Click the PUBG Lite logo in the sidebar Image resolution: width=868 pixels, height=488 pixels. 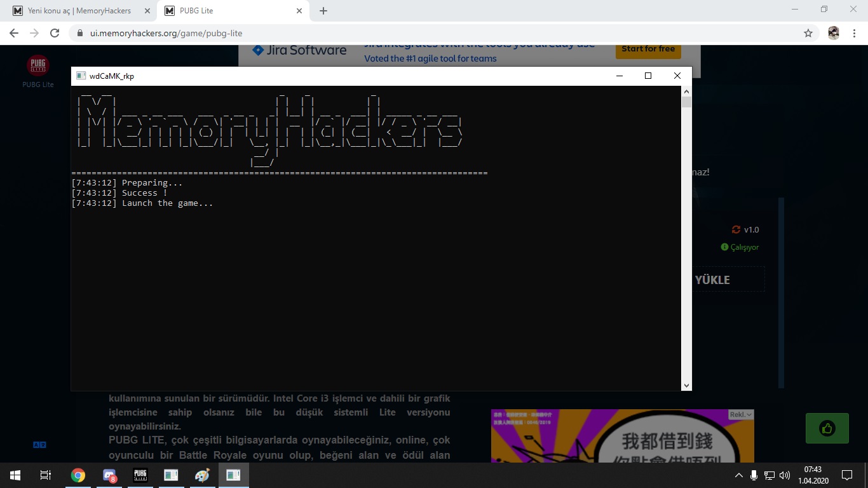(38, 65)
